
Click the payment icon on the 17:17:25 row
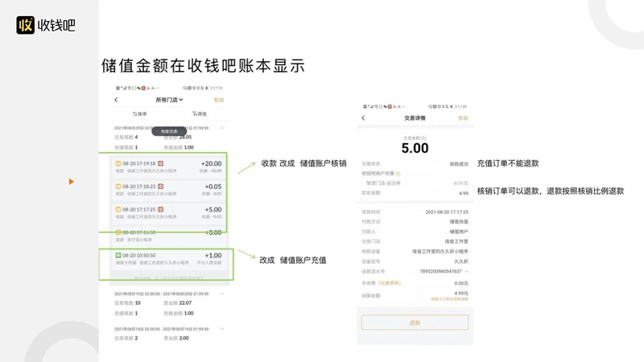(118, 209)
